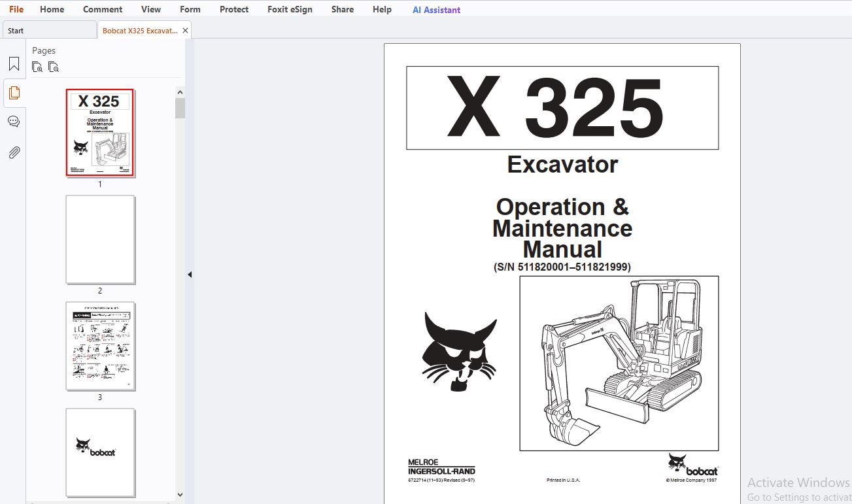This screenshot has width=852, height=504.
Task: Open the Protect ribbon tab
Action: point(234,9)
